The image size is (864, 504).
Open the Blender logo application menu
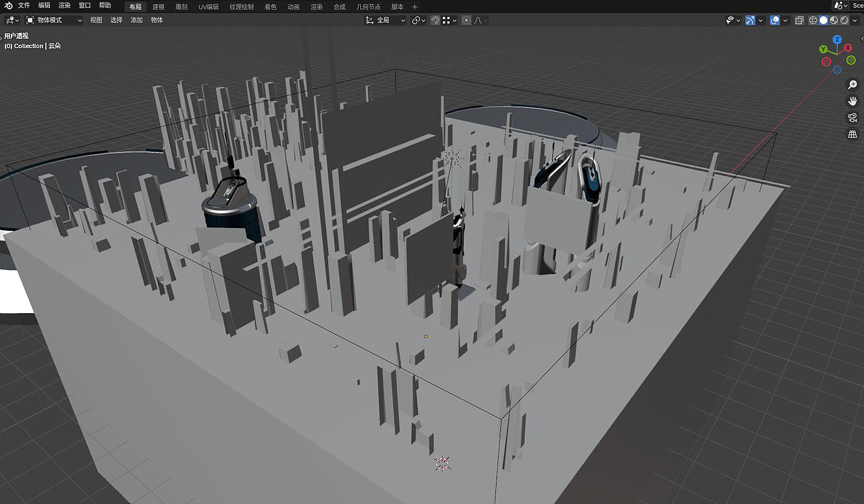pyautogui.click(x=9, y=5)
